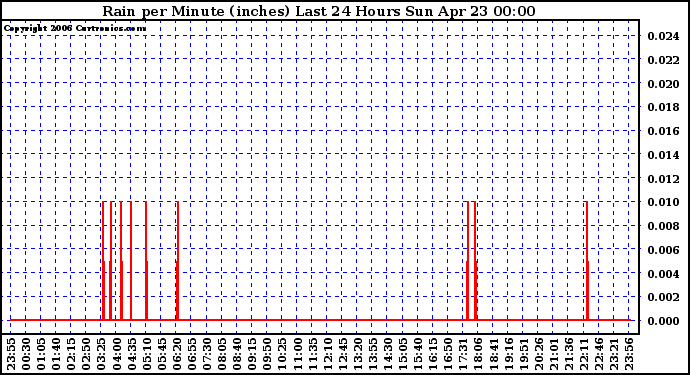Click the 16:50 time label

coord(448,354)
